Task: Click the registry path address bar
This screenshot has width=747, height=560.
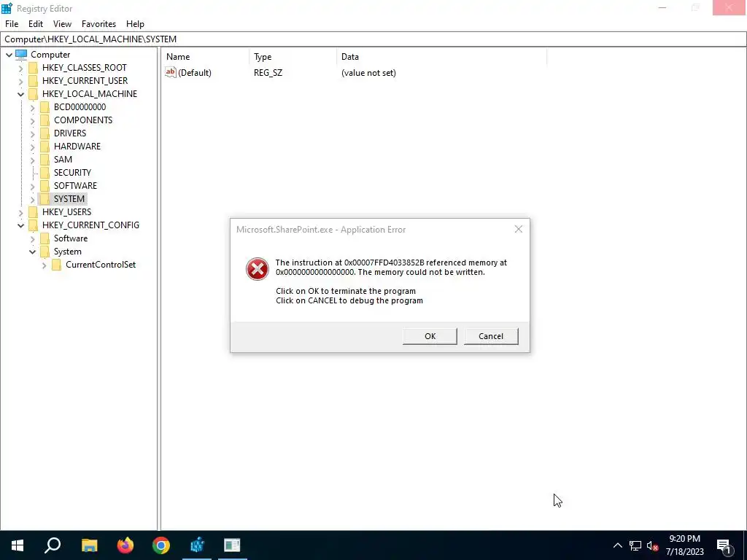Action: click(373, 39)
